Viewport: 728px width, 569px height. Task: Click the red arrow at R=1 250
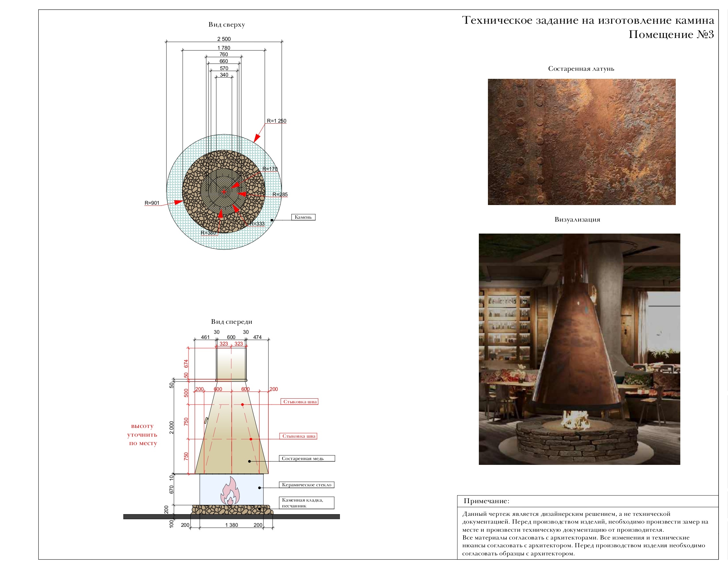pyautogui.click(x=257, y=137)
